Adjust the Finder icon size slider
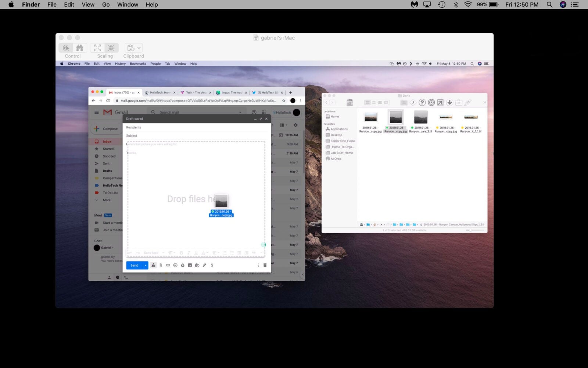588x368 pixels. tap(470, 230)
